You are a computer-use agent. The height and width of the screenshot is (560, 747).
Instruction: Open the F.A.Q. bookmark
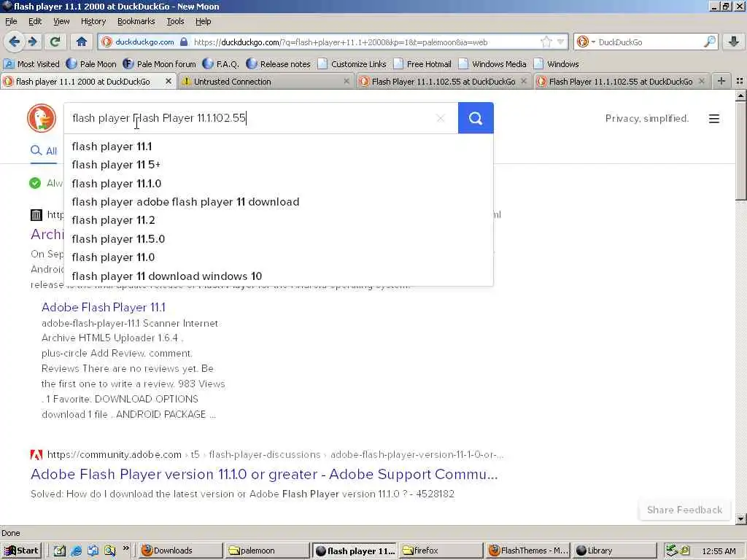click(220, 64)
